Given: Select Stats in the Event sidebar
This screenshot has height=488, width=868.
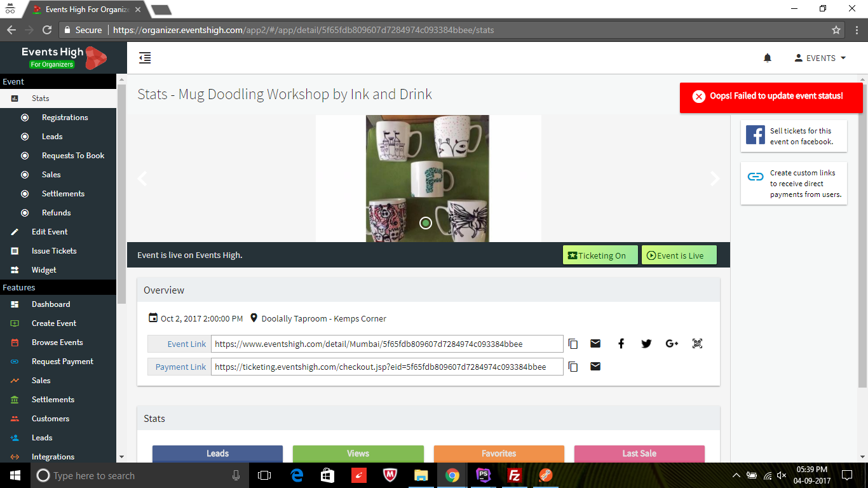Looking at the screenshot, I should [x=58, y=98].
